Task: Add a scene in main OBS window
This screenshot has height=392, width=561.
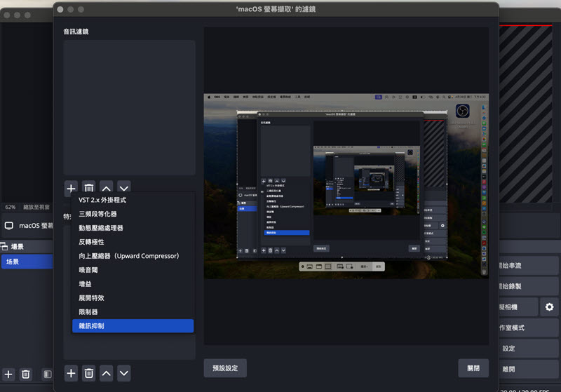Action: [x=8, y=374]
